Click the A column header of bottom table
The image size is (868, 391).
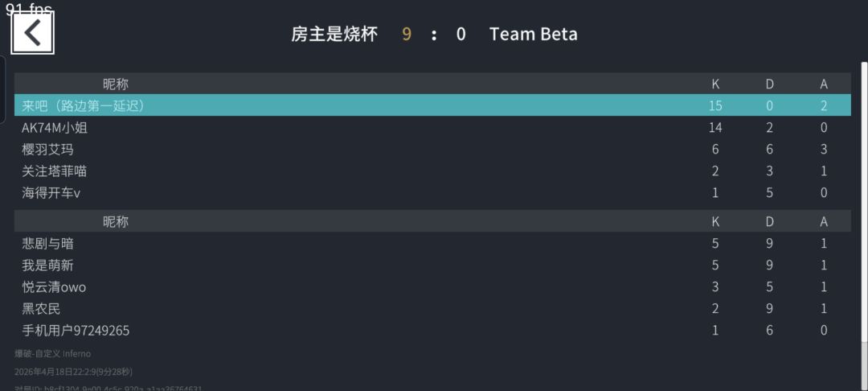824,221
